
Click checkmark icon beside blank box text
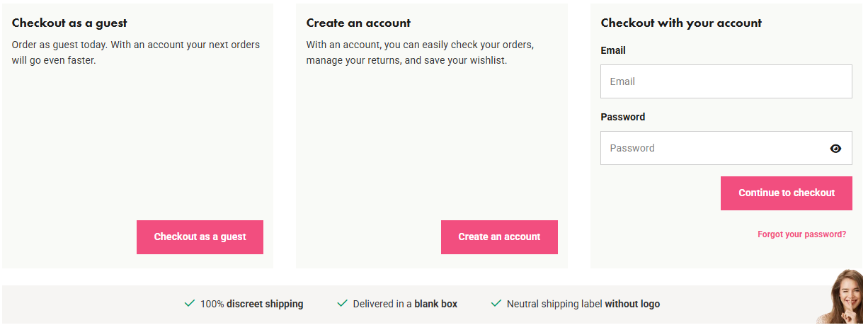point(342,303)
